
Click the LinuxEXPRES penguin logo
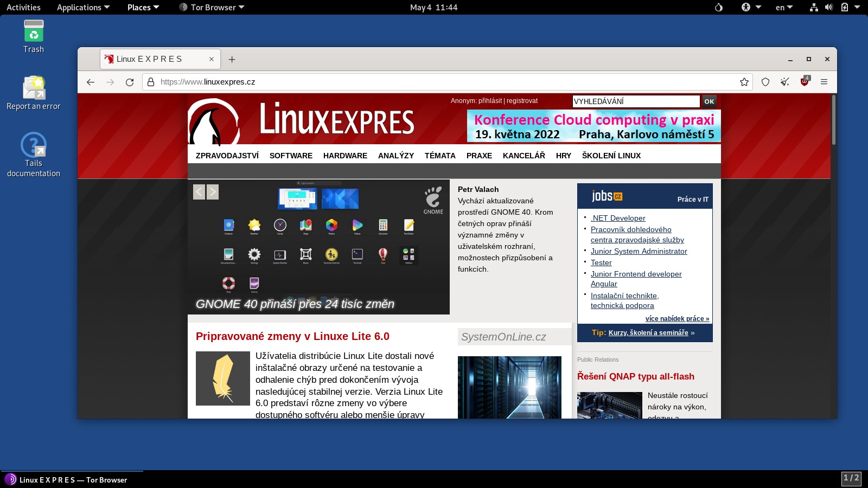point(214,122)
